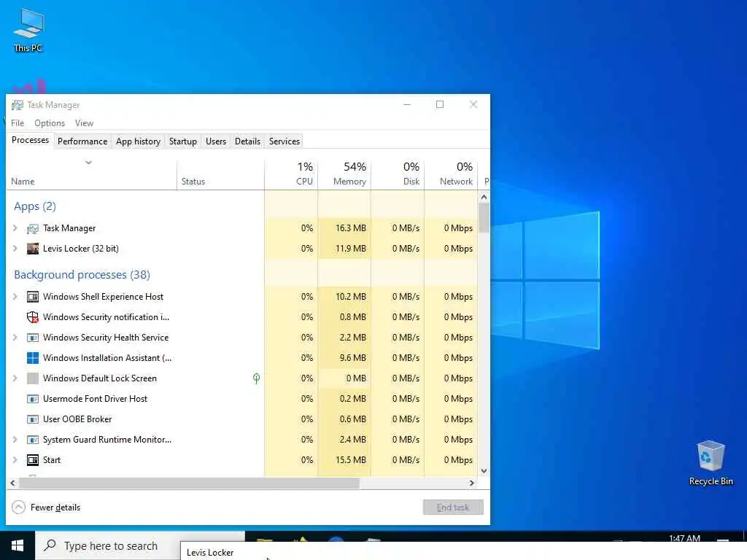Click the sort chevron above Name column
Viewport: 747px width, 560px height.
click(x=88, y=163)
